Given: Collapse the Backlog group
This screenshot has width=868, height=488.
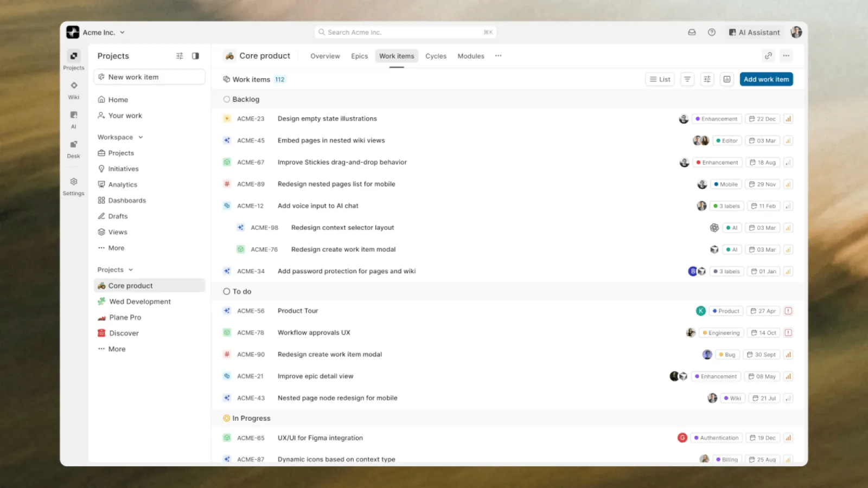Looking at the screenshot, I should (241, 99).
